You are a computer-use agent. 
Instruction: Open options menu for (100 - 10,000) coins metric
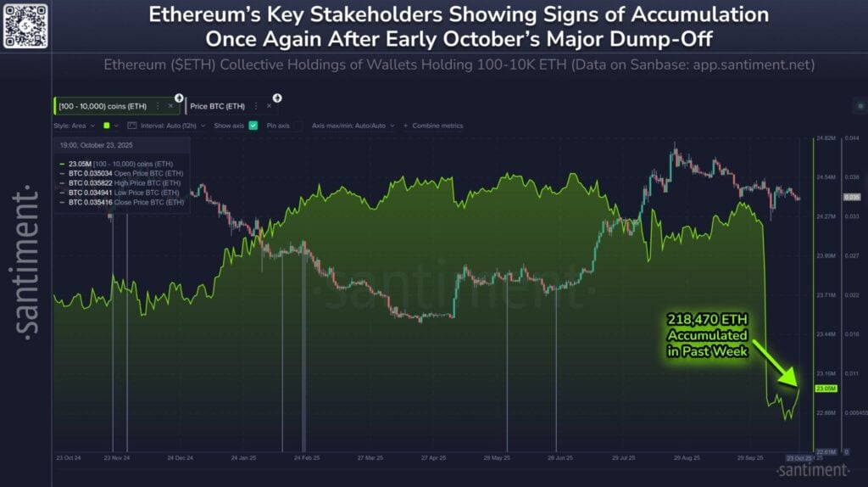[x=157, y=106]
